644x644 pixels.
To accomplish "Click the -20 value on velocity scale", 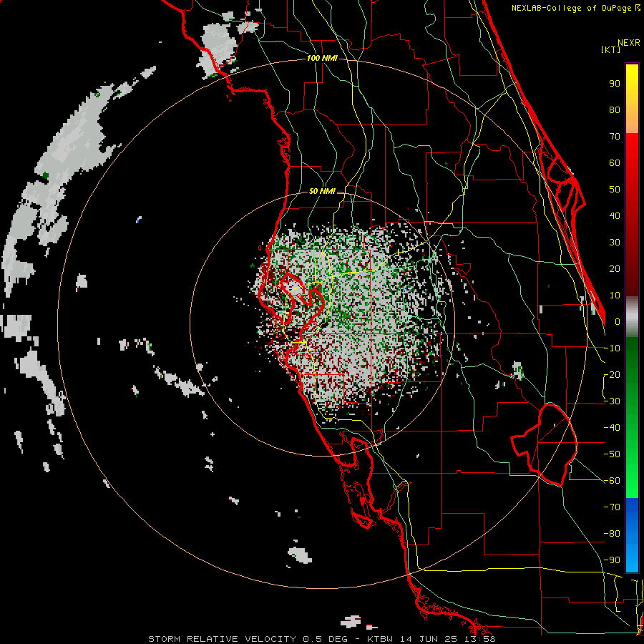I will coord(612,375).
